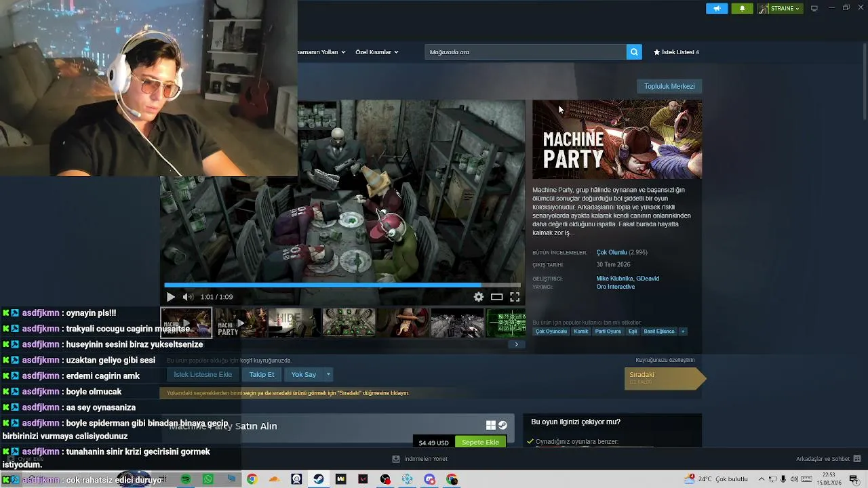Select the cowboy hat character thumbnail

(403, 323)
